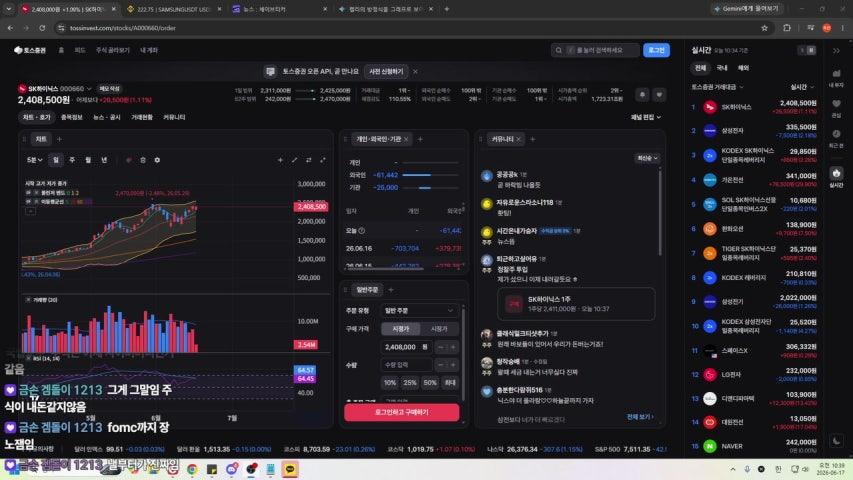The width and height of the screenshot is (853, 480).
Task: Select 시장가 price option
Action: coord(439,329)
